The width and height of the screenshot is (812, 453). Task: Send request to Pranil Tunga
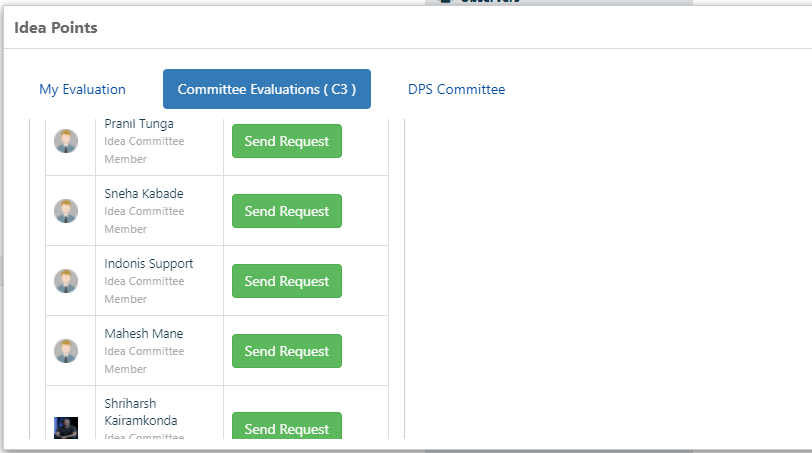tap(287, 141)
